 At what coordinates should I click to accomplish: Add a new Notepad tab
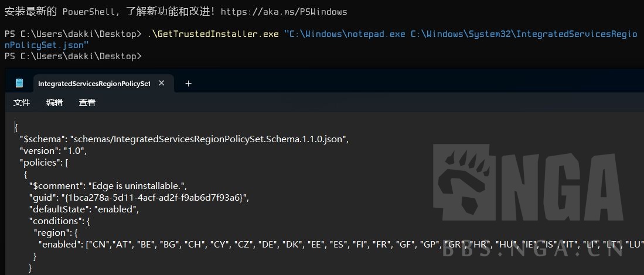point(188,83)
